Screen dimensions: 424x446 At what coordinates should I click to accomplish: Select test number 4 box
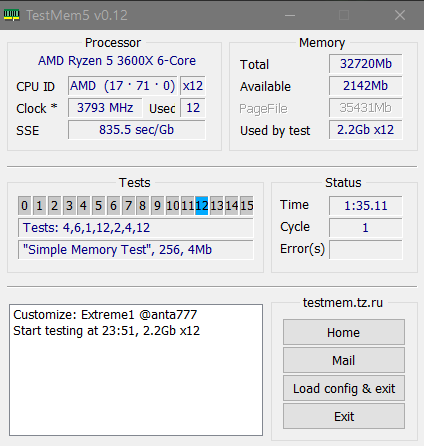point(83,206)
